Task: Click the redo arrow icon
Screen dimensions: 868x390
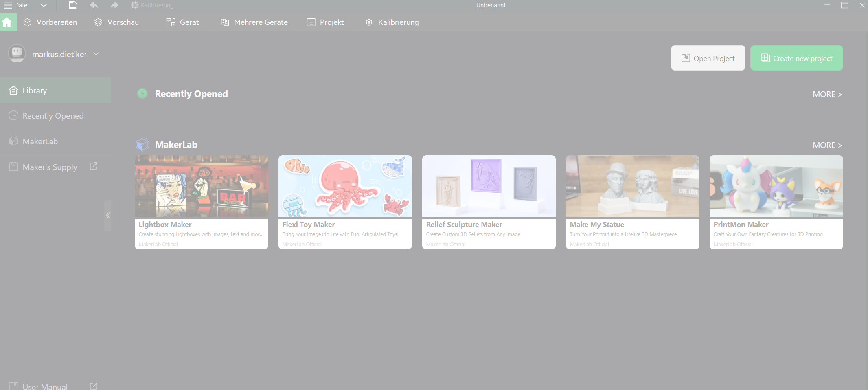Action: click(x=114, y=5)
